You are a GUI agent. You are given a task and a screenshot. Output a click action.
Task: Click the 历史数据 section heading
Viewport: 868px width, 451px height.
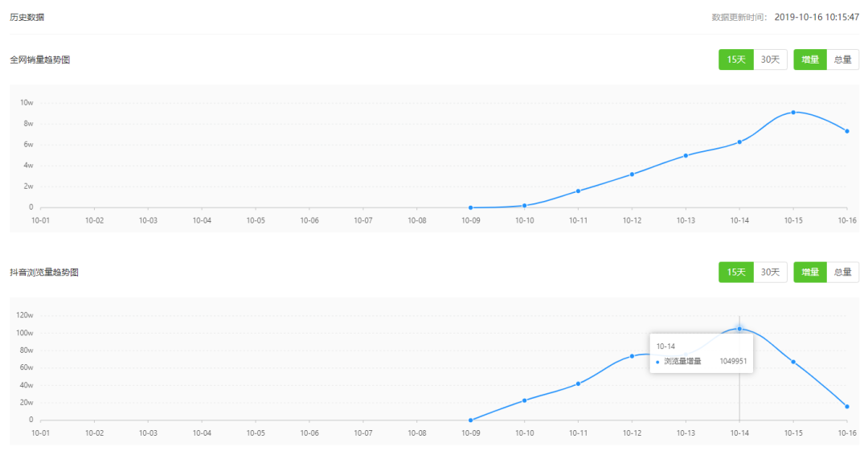click(27, 17)
